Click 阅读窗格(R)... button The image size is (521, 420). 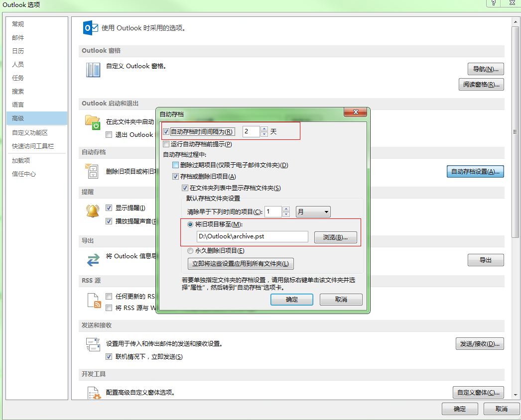[x=481, y=84]
